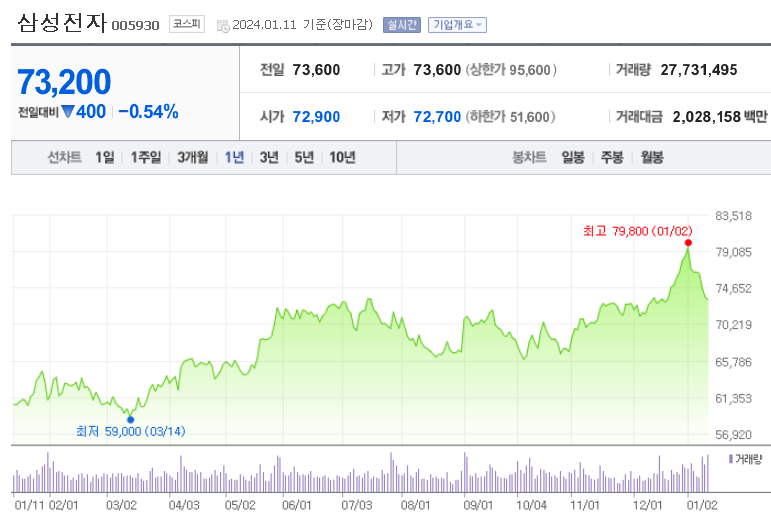
Task: Select the 1주일 line chart tab
Action: click(146, 157)
